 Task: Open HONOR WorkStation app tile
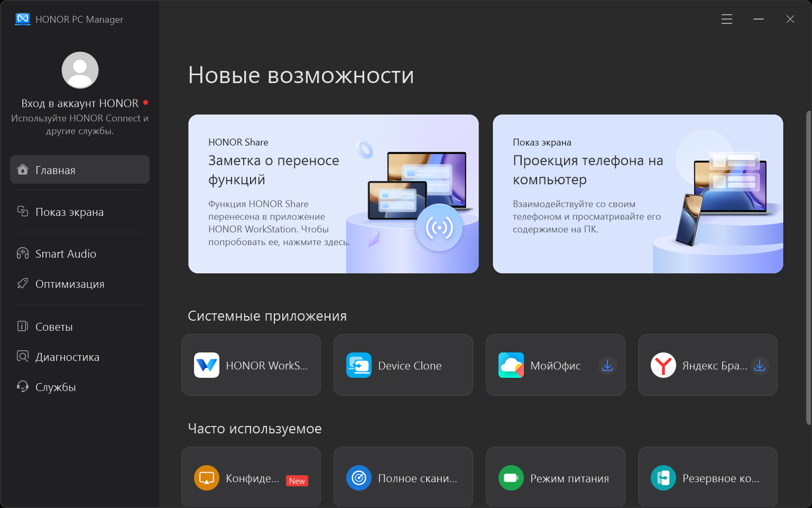[251, 365]
